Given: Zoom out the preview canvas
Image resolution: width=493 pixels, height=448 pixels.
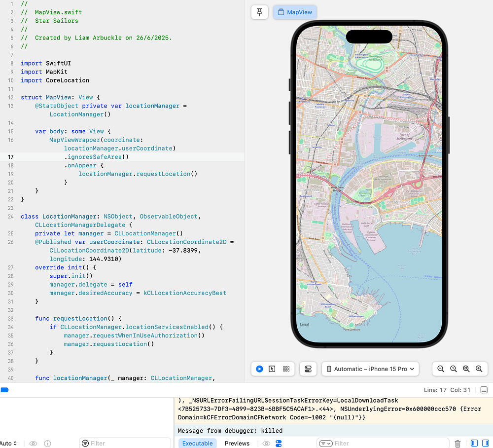Looking at the screenshot, I should [441, 369].
